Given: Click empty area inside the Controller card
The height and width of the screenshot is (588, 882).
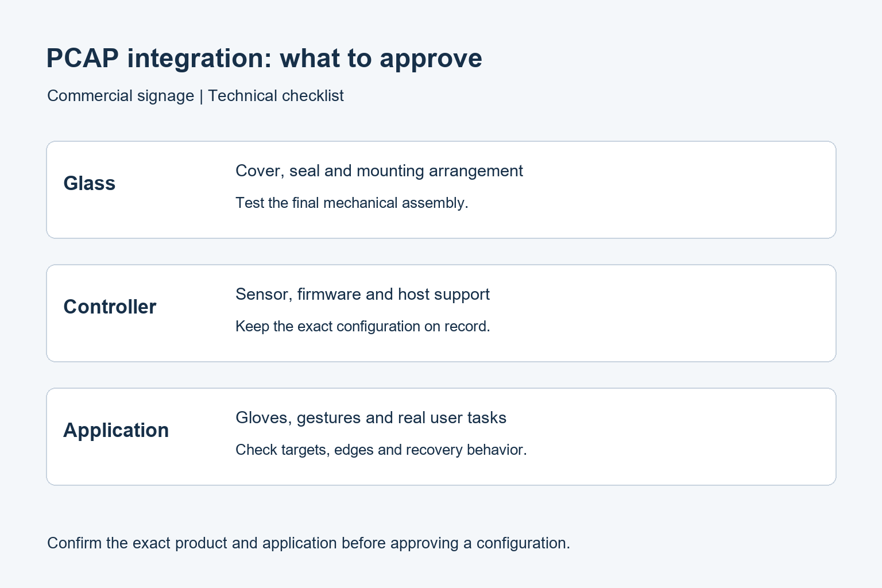Looking at the screenshot, I should pyautogui.click(x=660, y=313).
